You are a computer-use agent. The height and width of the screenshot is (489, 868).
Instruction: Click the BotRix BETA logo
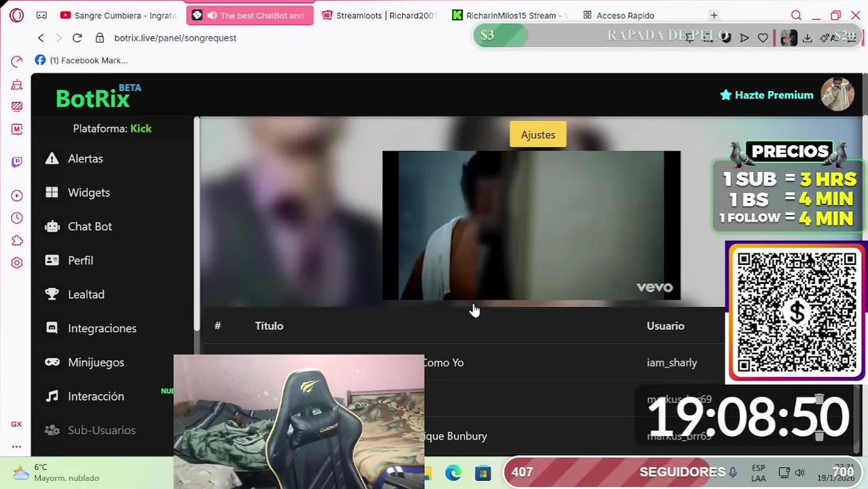tap(98, 97)
